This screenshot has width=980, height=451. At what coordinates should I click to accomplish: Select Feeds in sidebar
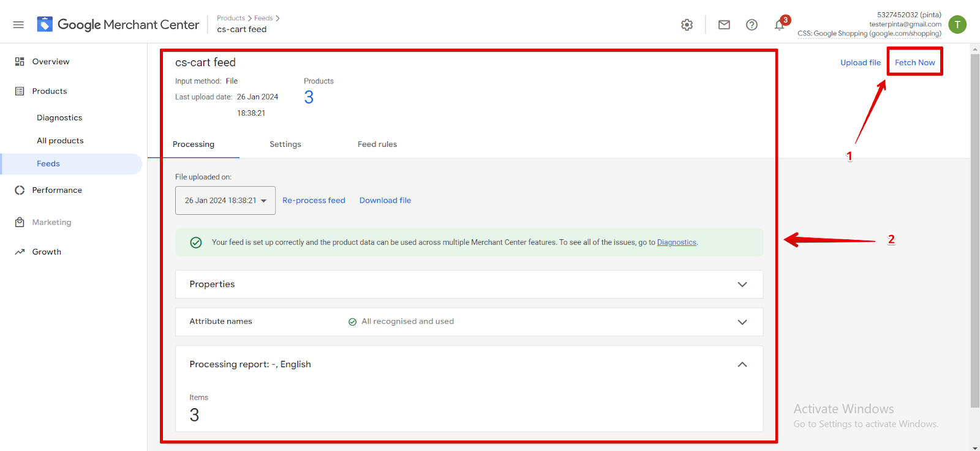(48, 164)
